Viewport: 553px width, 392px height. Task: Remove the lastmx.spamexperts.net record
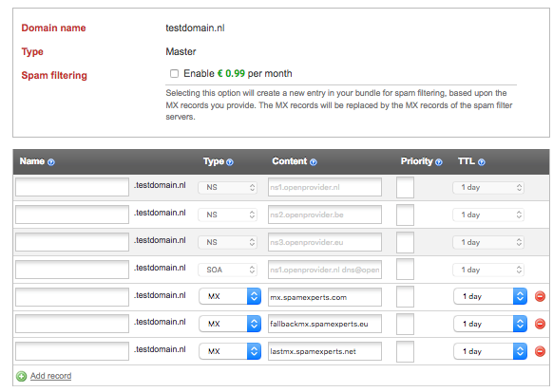[540, 351]
